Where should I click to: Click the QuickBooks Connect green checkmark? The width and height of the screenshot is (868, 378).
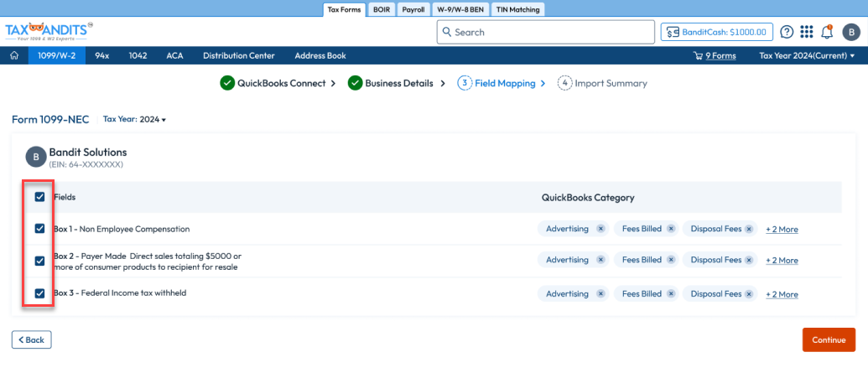pos(227,83)
